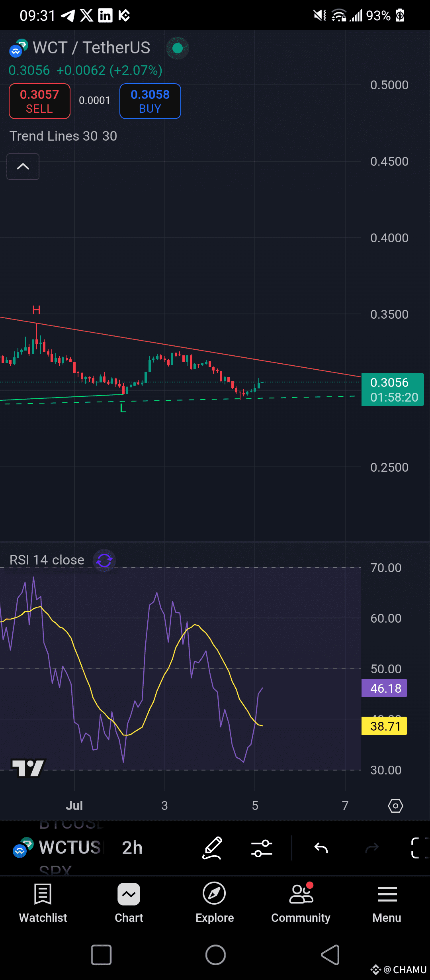Tap the muted sound icon in status bar
Screen dimensions: 430x980
[x=320, y=16]
